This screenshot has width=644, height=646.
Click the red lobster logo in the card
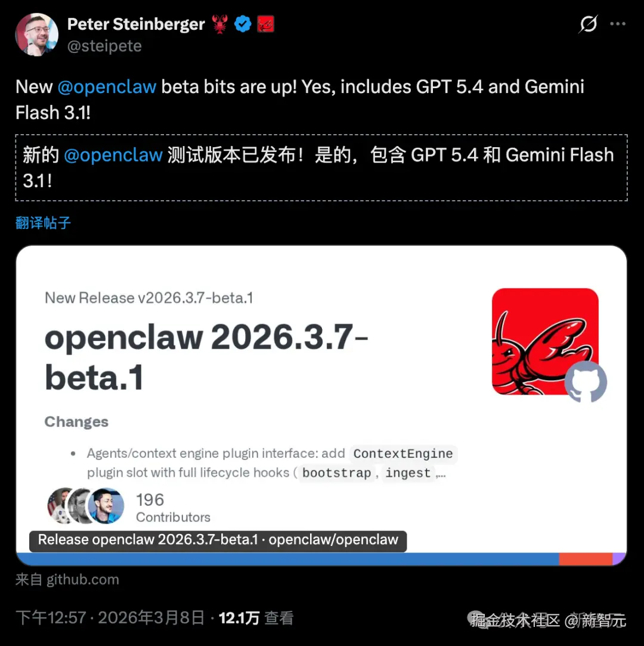545,341
